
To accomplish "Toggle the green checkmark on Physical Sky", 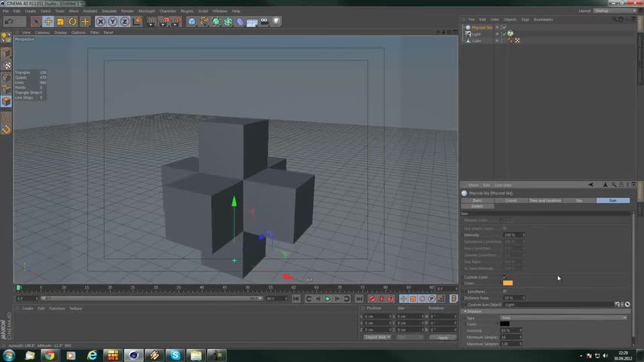I will (503, 27).
